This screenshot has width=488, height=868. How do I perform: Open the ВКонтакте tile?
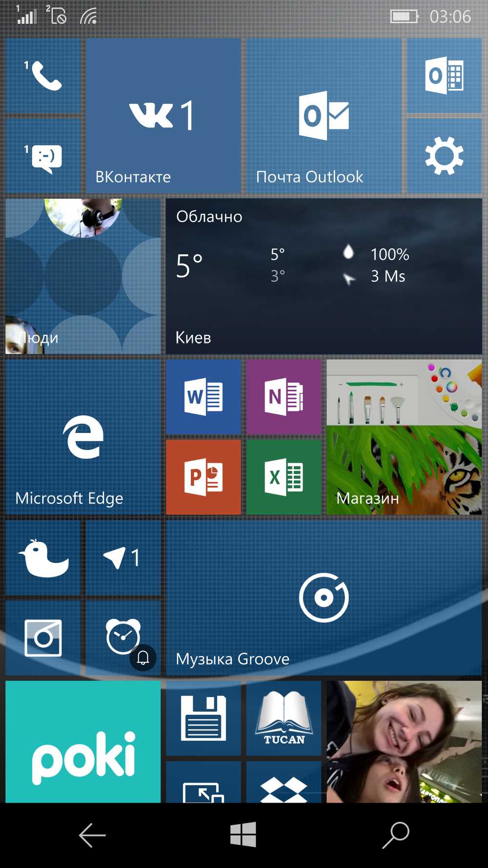[163, 116]
